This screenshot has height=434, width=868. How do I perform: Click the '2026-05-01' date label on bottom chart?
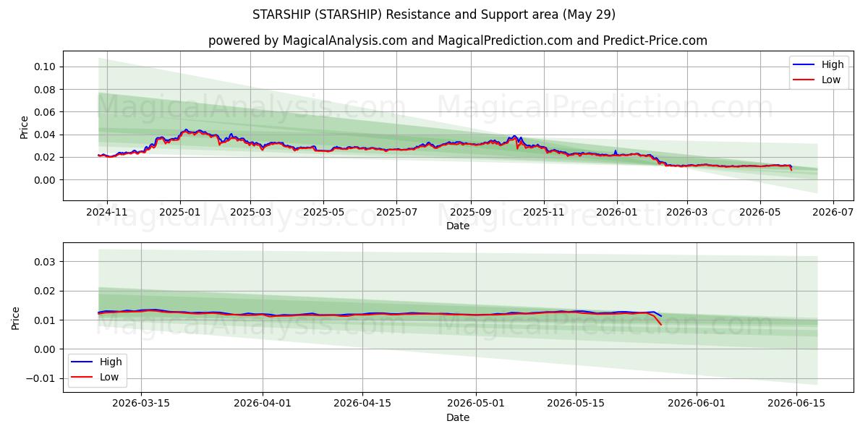coord(477,404)
